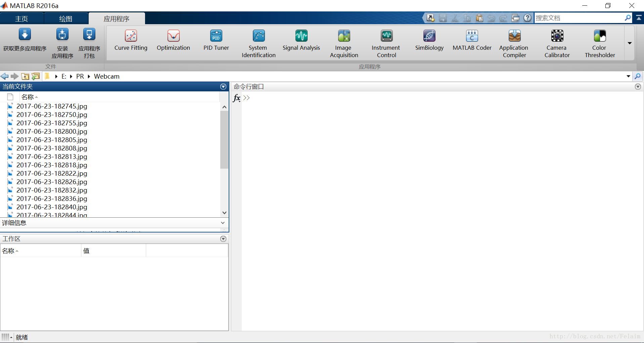Select file 2017-06-23-182808.jpg

[x=52, y=148]
